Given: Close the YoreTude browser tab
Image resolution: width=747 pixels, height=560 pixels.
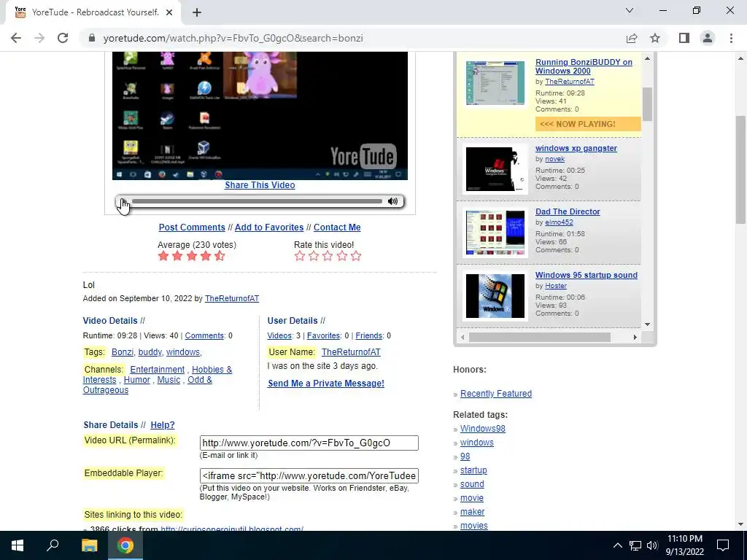Looking at the screenshot, I should pos(169,12).
